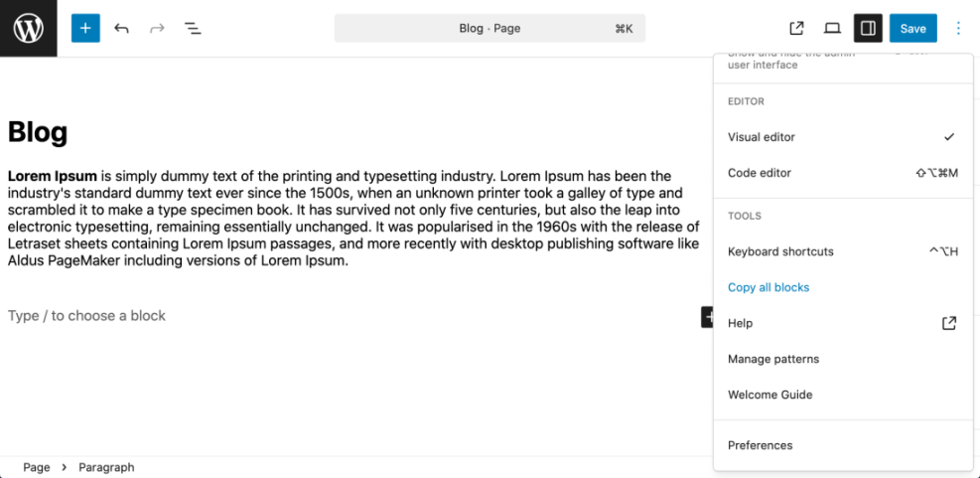Click the Undo arrow icon

click(121, 28)
